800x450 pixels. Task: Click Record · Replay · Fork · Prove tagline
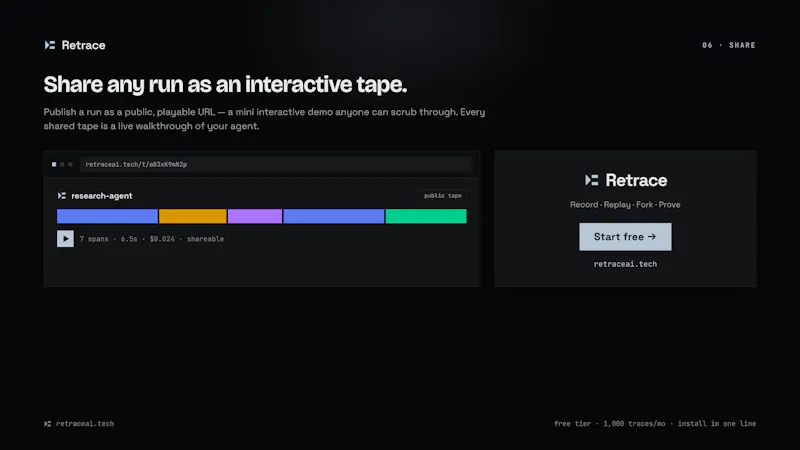click(x=625, y=205)
